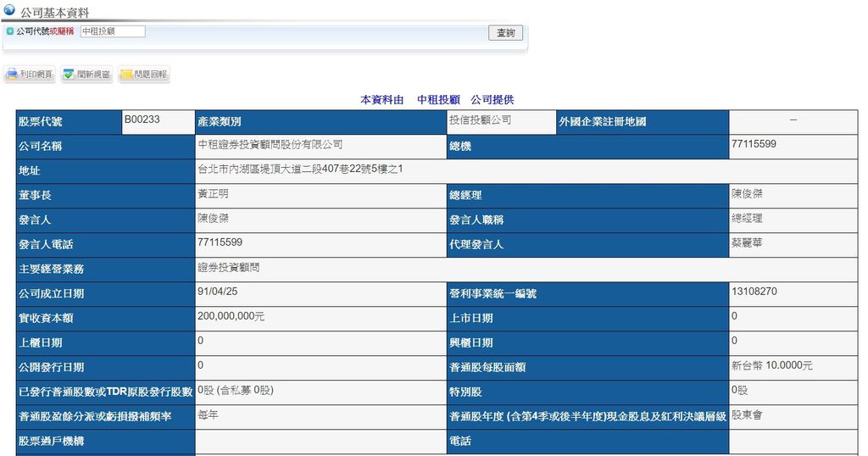Click the 產業類別 header cell
Screen dimensions: 868x456
(321, 122)
